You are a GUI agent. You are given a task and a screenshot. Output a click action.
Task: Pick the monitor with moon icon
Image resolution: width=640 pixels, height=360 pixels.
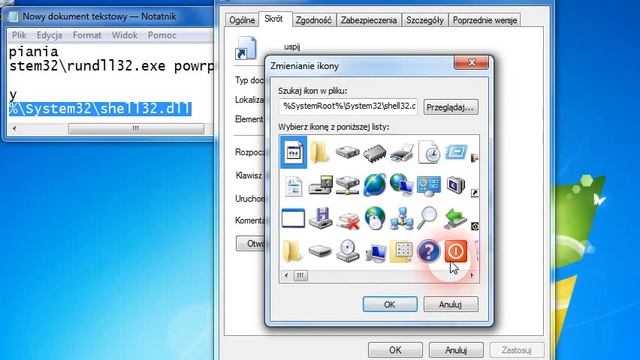[456, 185]
